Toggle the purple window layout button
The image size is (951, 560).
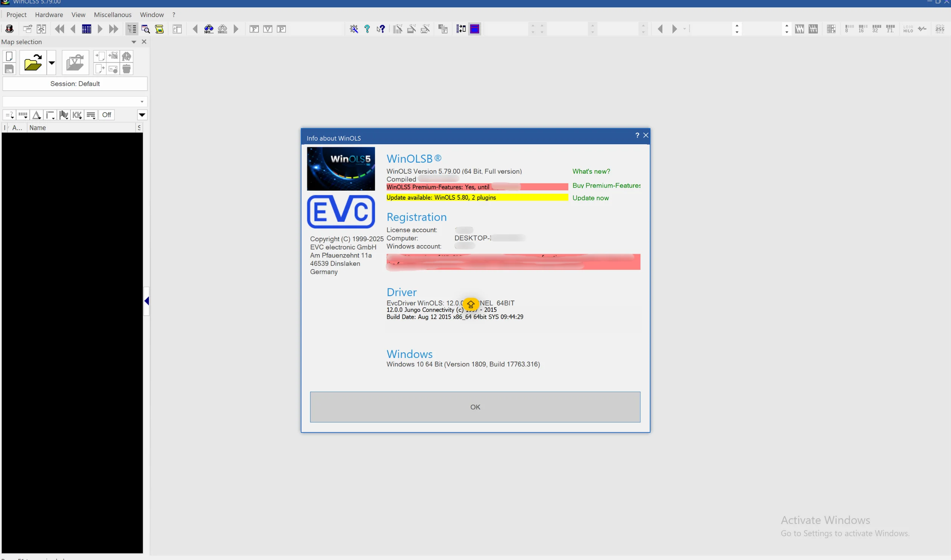tap(474, 29)
